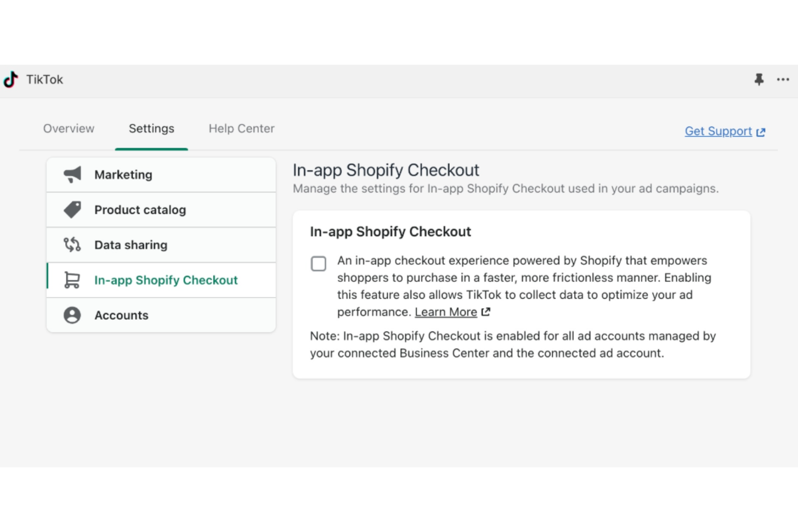This screenshot has height=532, width=798.
Task: Select the Settings tab
Action: pyautogui.click(x=152, y=129)
